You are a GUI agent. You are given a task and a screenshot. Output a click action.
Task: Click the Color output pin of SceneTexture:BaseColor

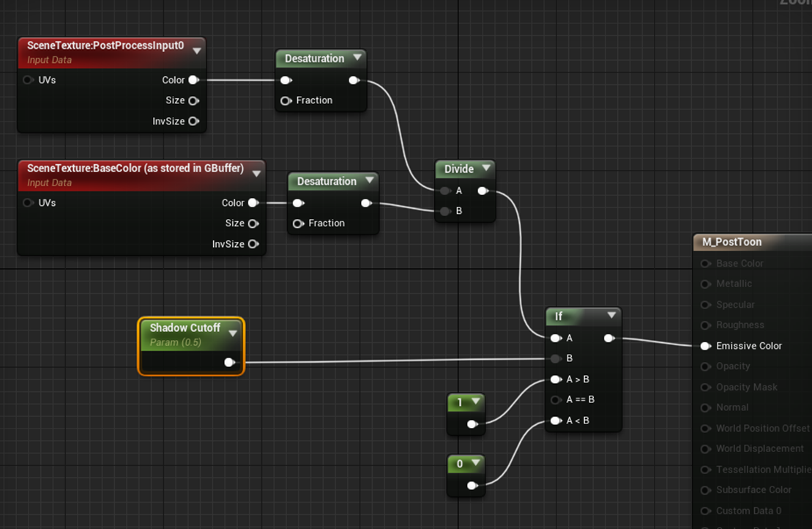pos(253,202)
